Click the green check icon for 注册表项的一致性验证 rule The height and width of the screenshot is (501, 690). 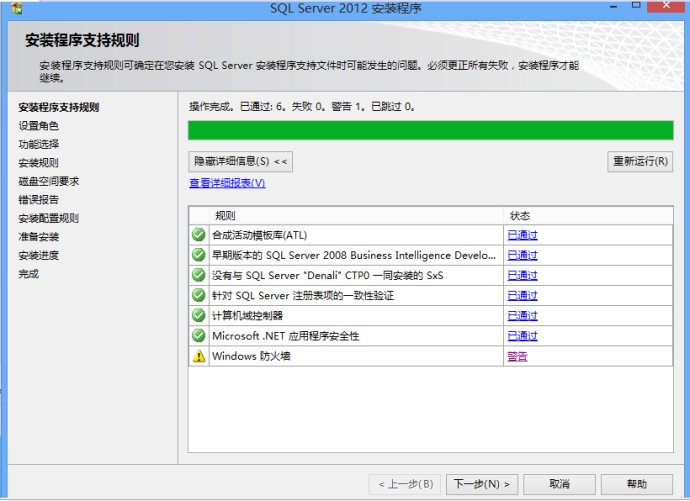click(198, 295)
